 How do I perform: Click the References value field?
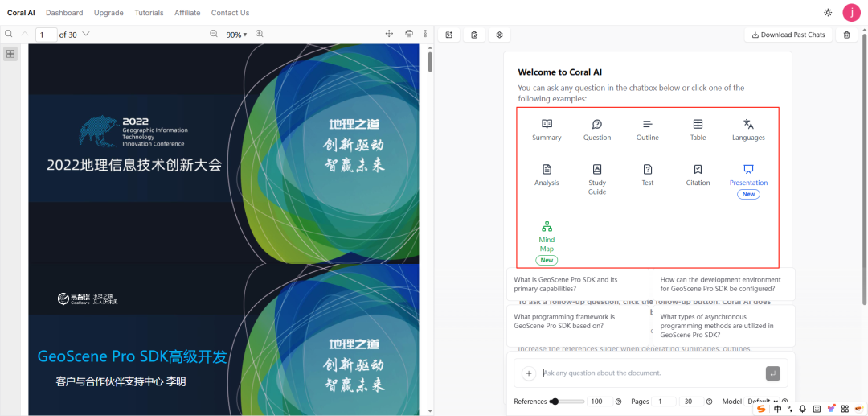pyautogui.click(x=600, y=402)
